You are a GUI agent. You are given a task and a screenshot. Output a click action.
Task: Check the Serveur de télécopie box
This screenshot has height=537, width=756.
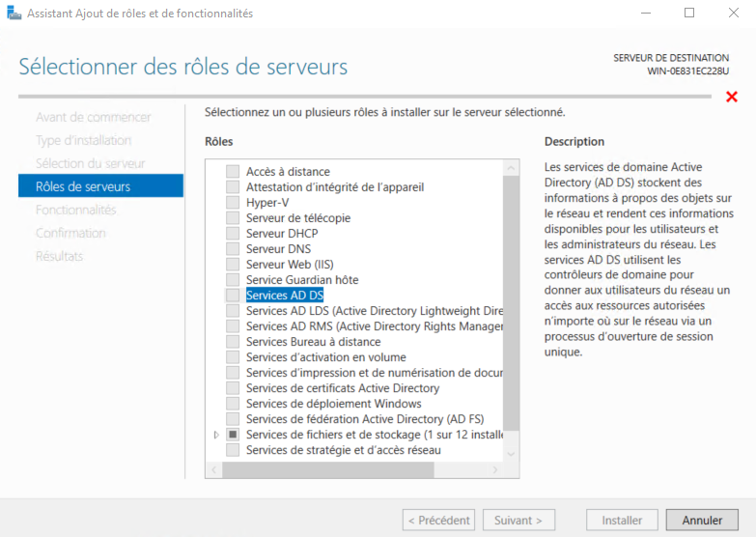233,217
